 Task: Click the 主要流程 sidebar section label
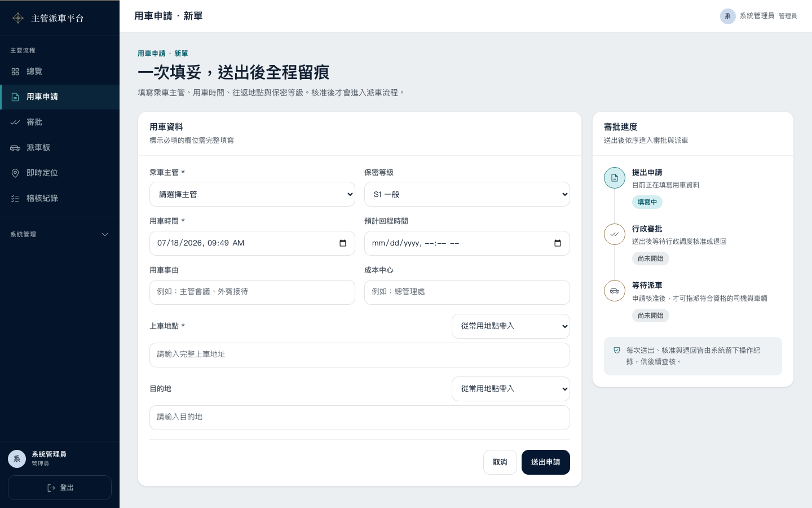pyautogui.click(x=23, y=51)
